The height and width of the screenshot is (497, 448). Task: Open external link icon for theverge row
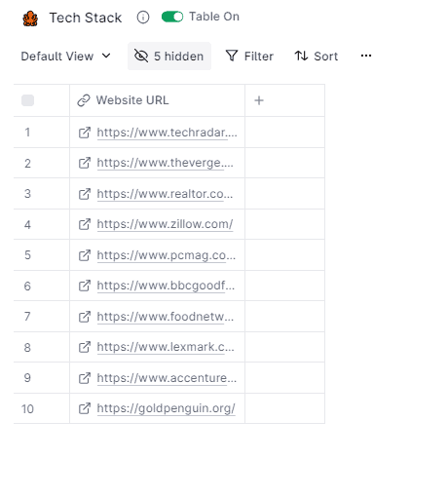(85, 163)
